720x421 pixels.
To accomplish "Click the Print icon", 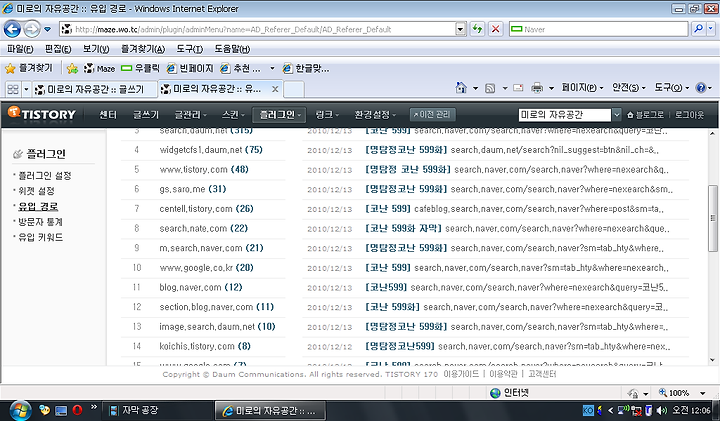I will [x=537, y=88].
